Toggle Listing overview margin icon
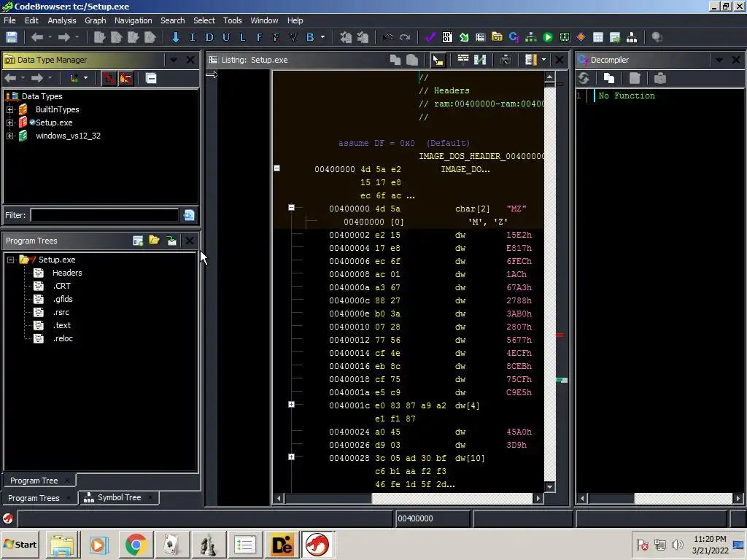The height and width of the screenshot is (560, 747). click(x=531, y=60)
